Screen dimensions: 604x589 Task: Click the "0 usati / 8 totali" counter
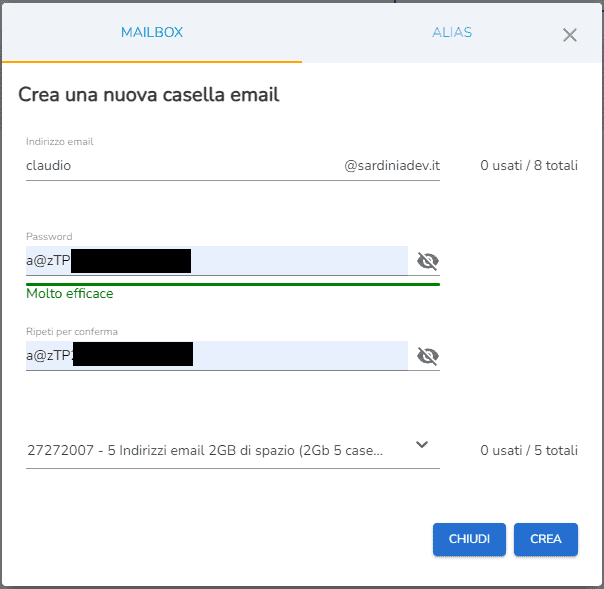point(528,166)
